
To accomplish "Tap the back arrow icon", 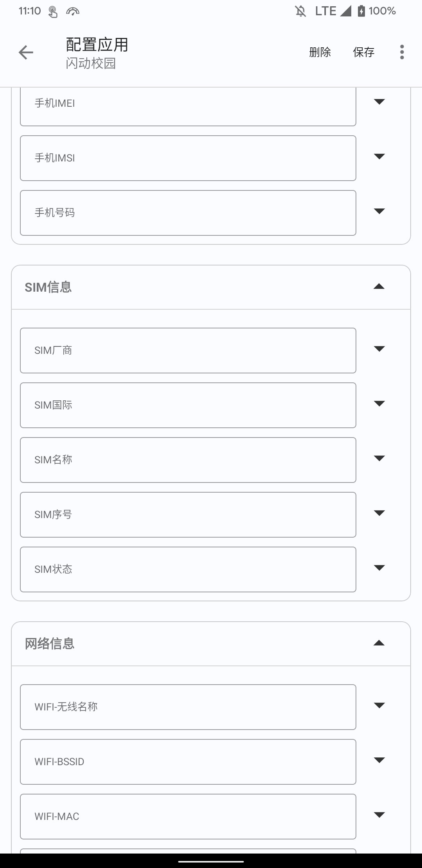I will click(x=26, y=52).
